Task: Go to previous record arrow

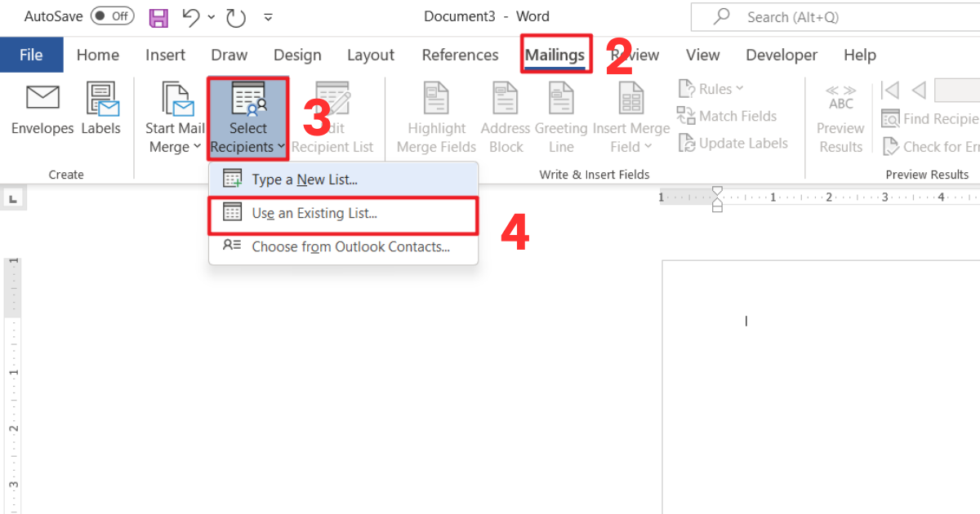Action: coord(919,90)
